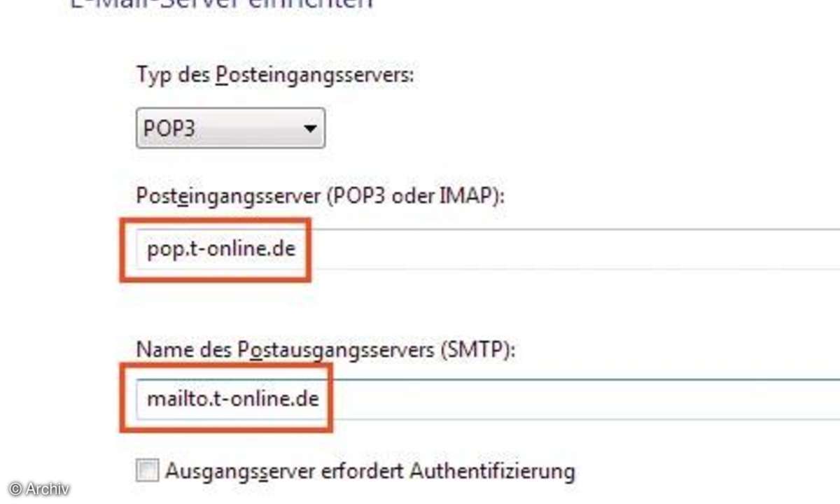Click the label Name des Postausgangsservers (SMTP)

[325, 349]
